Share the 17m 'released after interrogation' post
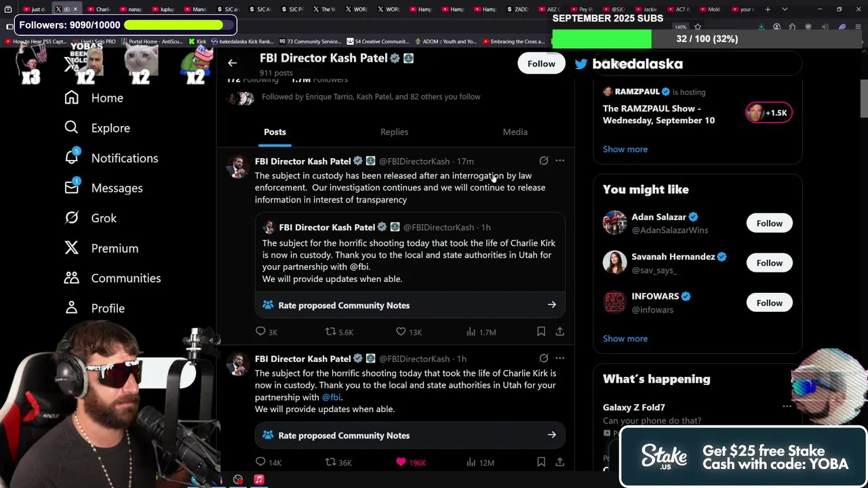 [x=559, y=331]
